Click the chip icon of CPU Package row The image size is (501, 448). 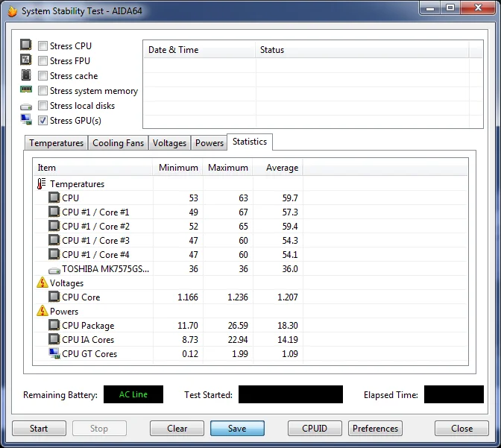point(54,325)
